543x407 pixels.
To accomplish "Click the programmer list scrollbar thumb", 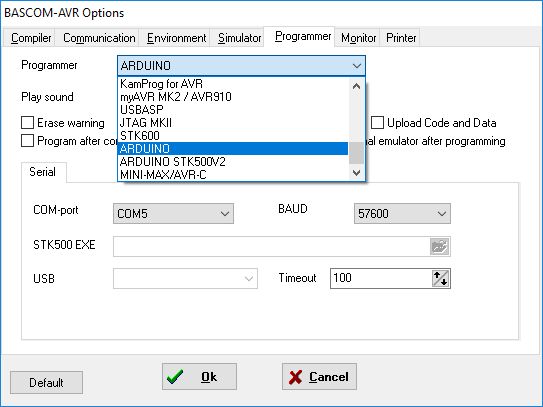I will (x=356, y=153).
